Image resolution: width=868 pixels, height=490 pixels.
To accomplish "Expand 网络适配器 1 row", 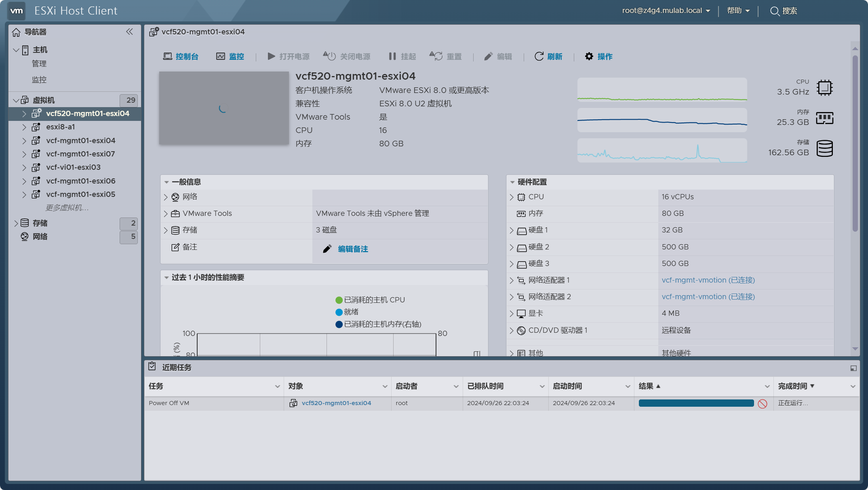I will 512,281.
